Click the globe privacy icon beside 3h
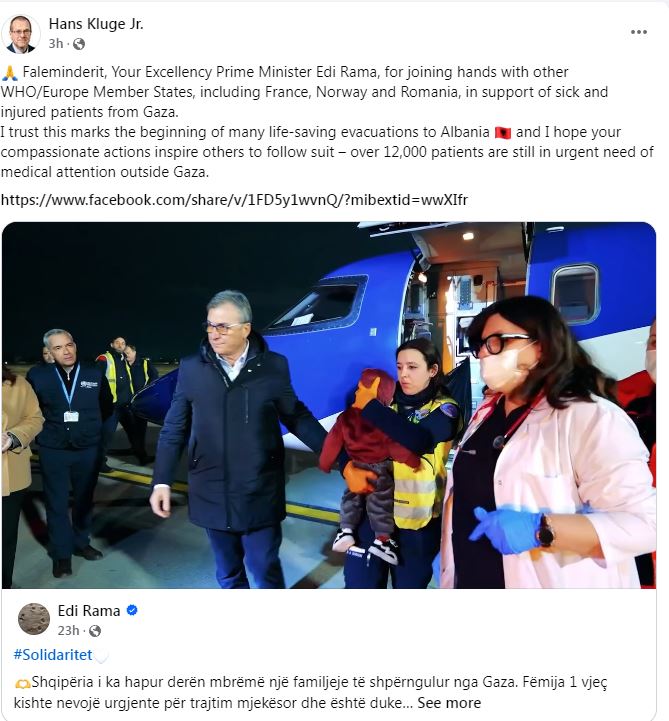This screenshot has width=669, height=721. tap(79, 44)
